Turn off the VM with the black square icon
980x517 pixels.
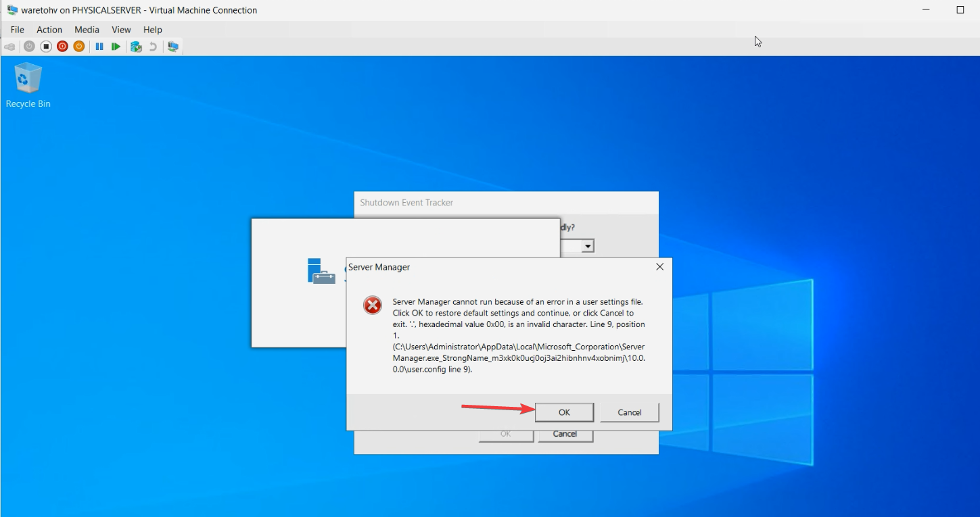pos(46,47)
